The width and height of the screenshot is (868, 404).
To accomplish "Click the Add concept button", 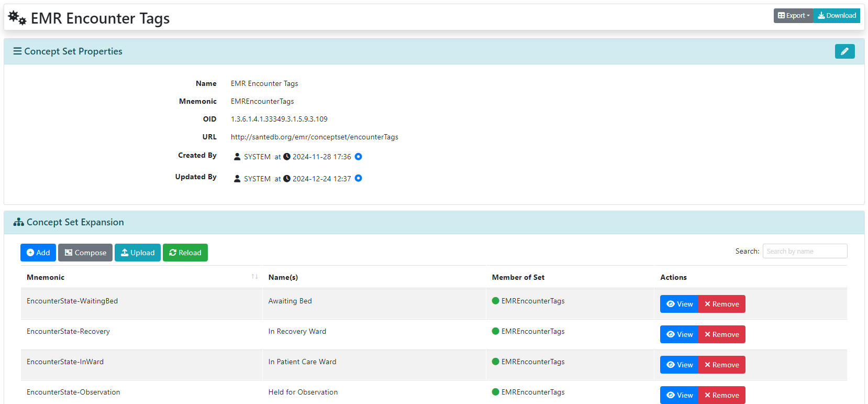I will click(38, 253).
